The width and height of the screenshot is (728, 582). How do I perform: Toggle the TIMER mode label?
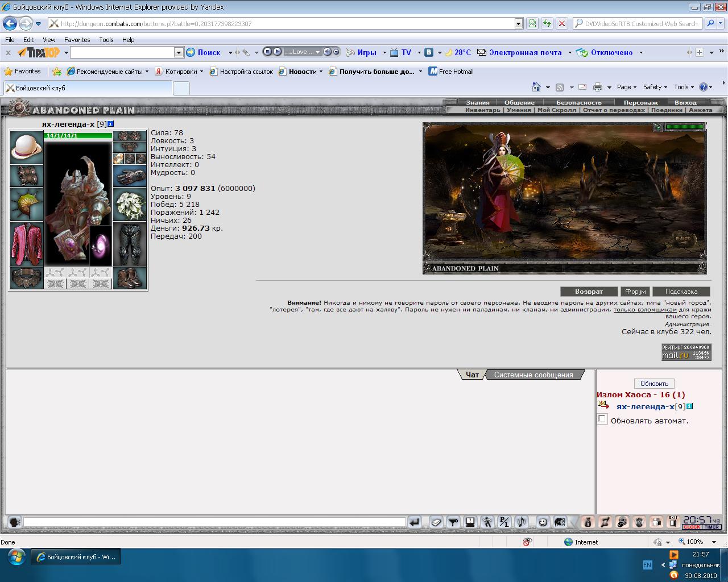click(712, 527)
